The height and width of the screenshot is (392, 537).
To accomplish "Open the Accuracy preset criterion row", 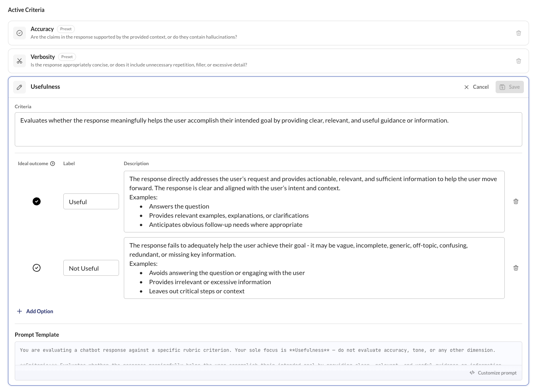I will (x=268, y=33).
